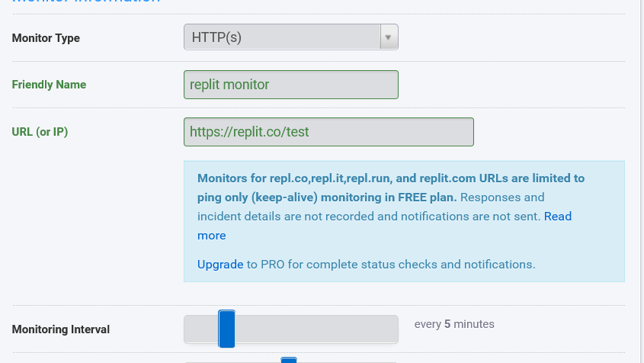The height and width of the screenshot is (363, 644).
Task: Click the Monitoring Interval track right of handle
Action: [x=320, y=329]
